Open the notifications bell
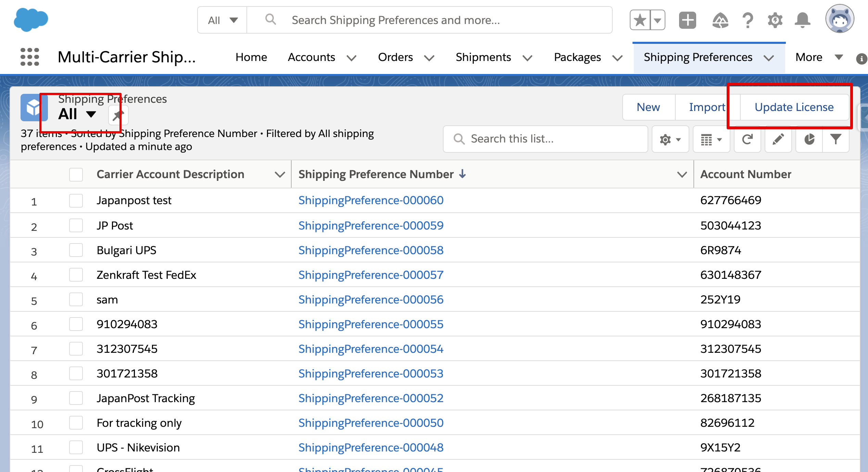868x472 pixels. click(802, 20)
